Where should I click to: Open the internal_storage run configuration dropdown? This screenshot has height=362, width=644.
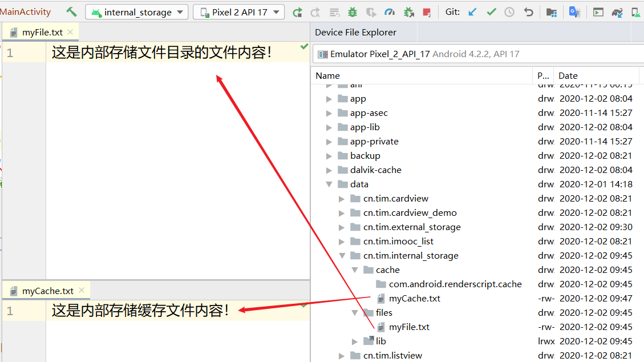tap(137, 12)
